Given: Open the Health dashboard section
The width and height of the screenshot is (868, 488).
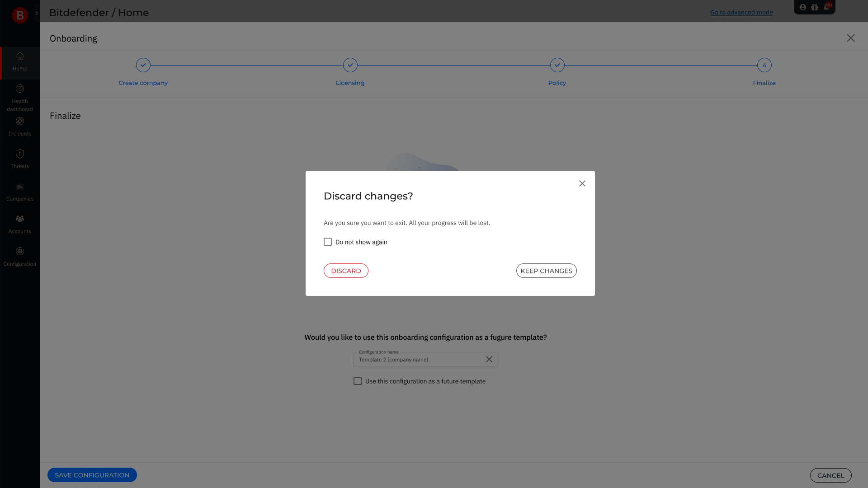Looking at the screenshot, I should [x=20, y=98].
